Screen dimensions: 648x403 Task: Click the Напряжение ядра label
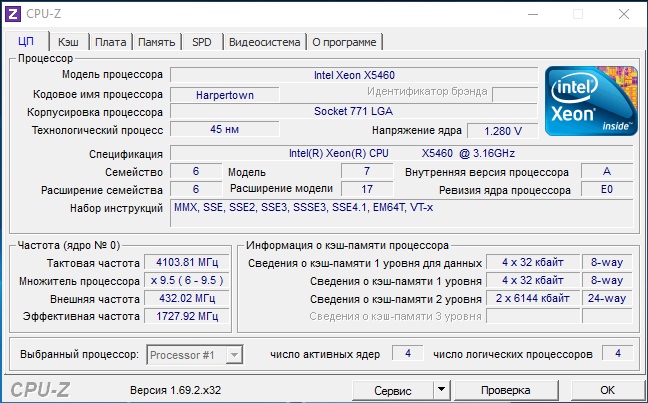[417, 131]
